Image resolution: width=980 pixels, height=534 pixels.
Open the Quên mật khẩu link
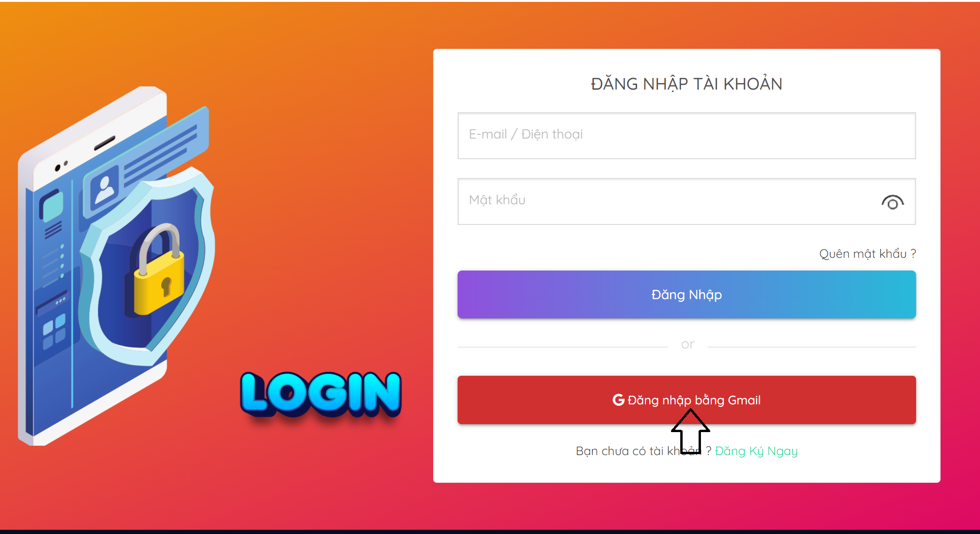click(x=867, y=254)
